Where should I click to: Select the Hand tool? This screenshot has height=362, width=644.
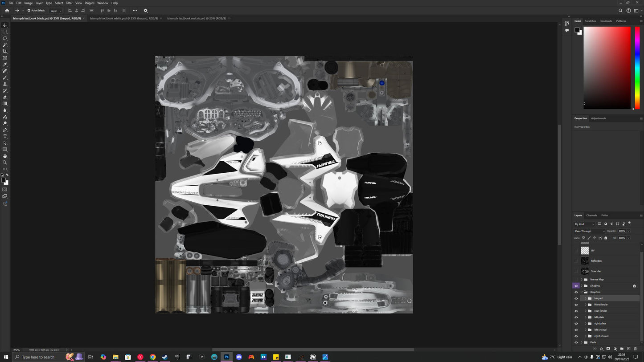(5, 156)
